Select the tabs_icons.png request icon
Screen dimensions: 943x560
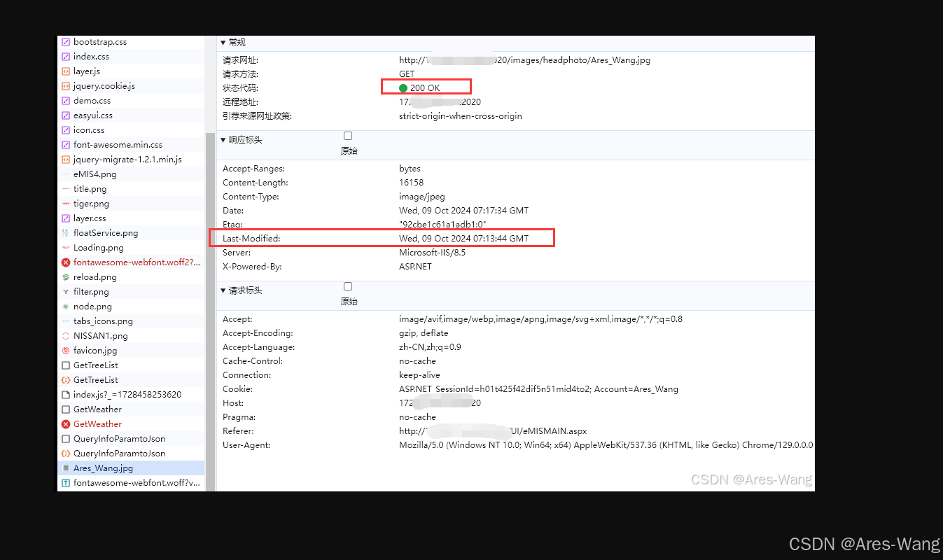[66, 321]
